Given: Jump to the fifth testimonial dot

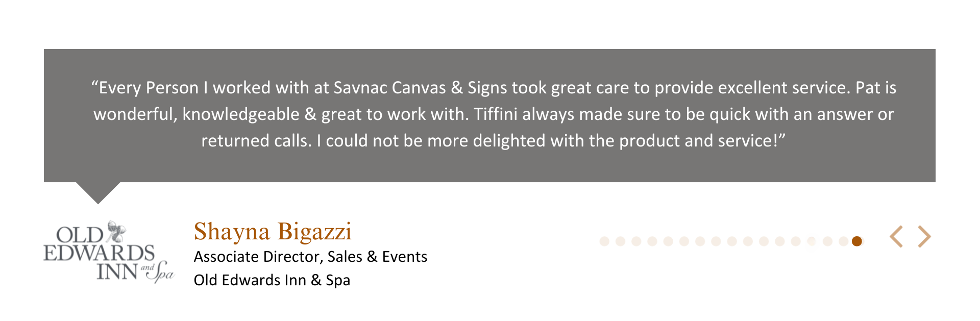Looking at the screenshot, I should pos(668,241).
